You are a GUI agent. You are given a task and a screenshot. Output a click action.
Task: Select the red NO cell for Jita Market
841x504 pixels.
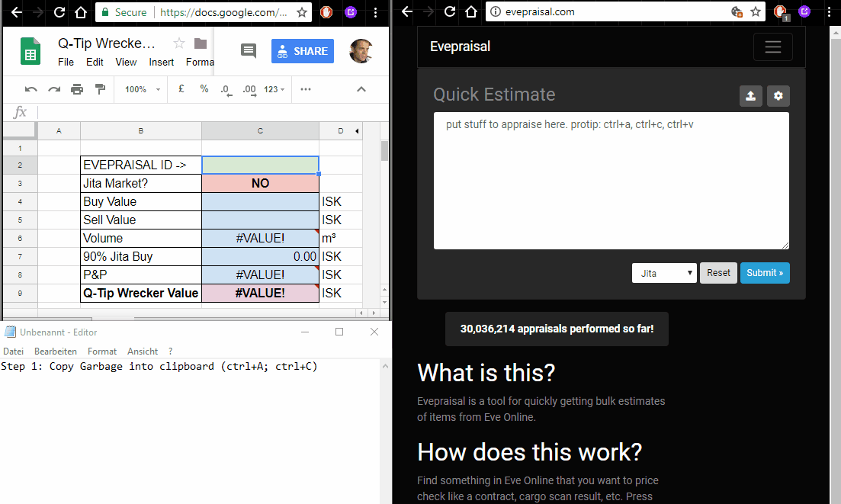260,183
